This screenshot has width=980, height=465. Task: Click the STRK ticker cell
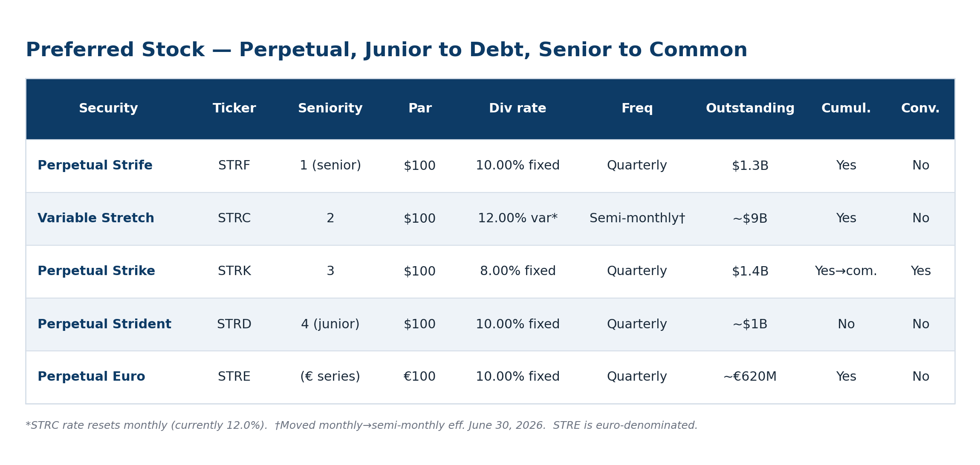tap(234, 271)
